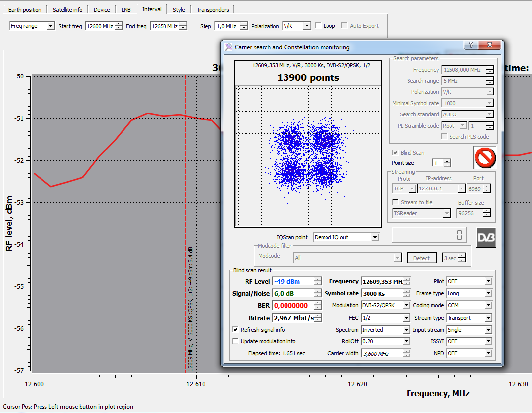This screenshot has height=413, width=532.
Task: Open the Device tab
Action: tap(102, 10)
